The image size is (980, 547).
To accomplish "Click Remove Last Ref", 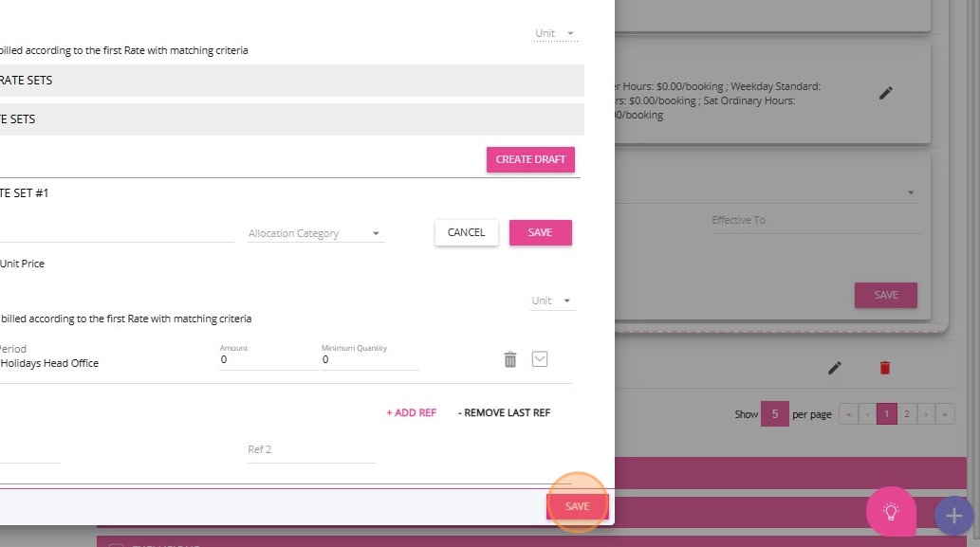I will [x=504, y=412].
